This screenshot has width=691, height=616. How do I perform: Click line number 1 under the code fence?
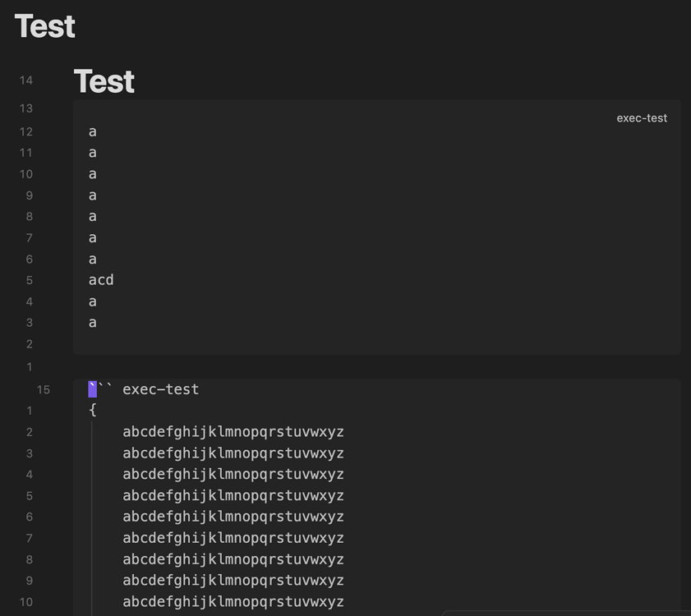tap(29, 411)
